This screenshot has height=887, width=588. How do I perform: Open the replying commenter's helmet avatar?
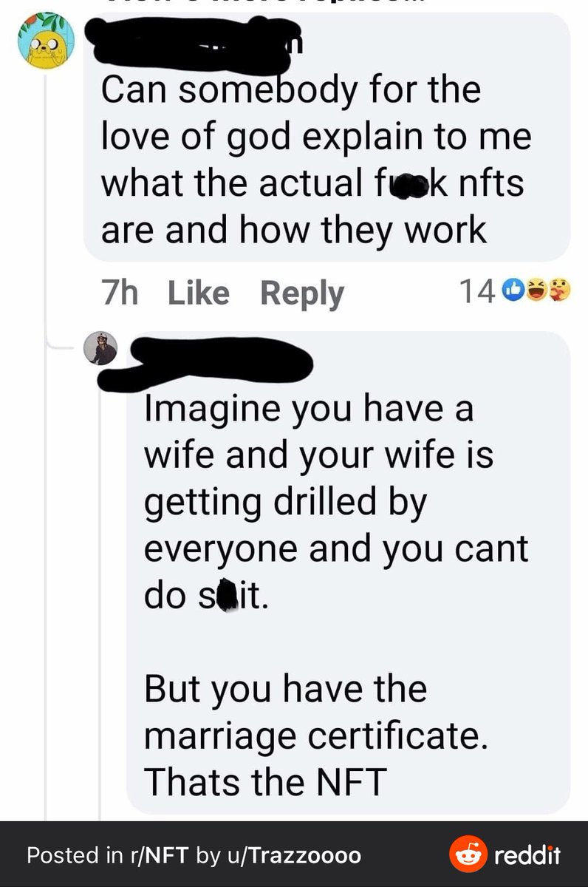(x=104, y=348)
